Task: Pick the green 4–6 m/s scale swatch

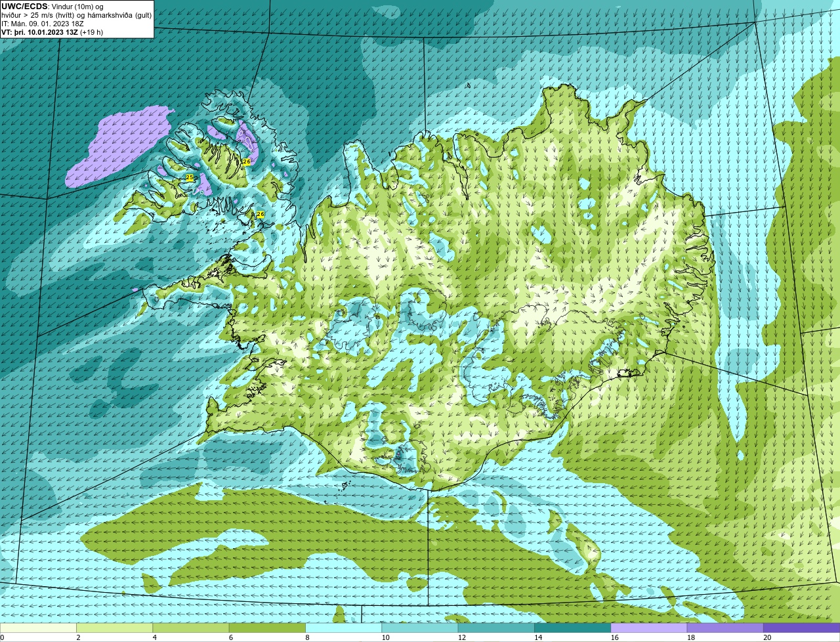Action: click(x=191, y=628)
